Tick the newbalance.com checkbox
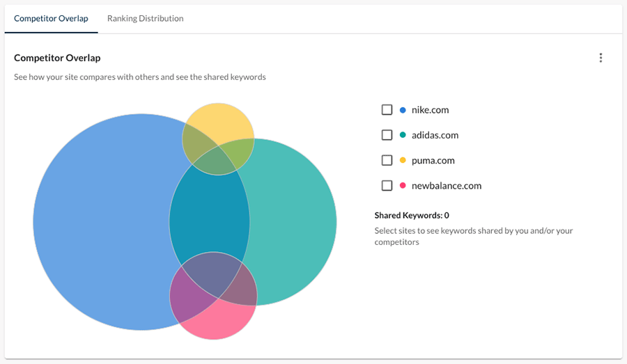The height and width of the screenshot is (364, 627). pos(387,185)
